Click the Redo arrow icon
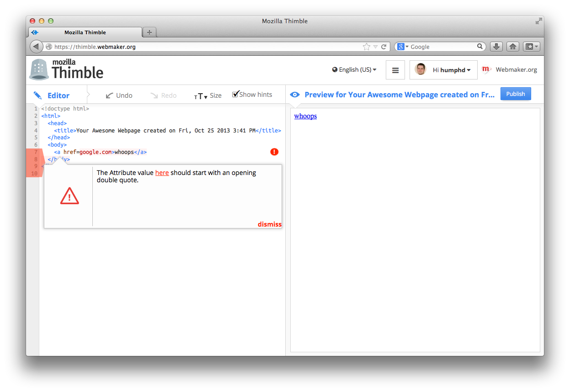This screenshot has height=392, width=570. (154, 95)
